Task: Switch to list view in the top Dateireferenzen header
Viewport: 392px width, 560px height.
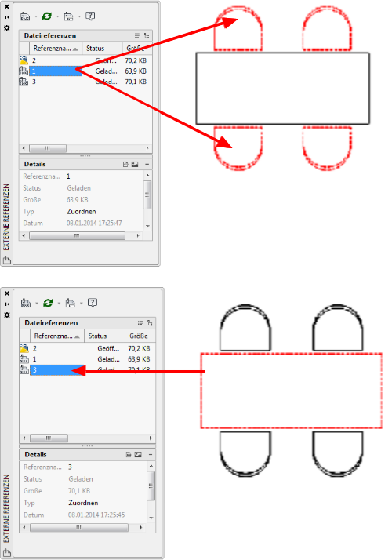Action: click(137, 36)
